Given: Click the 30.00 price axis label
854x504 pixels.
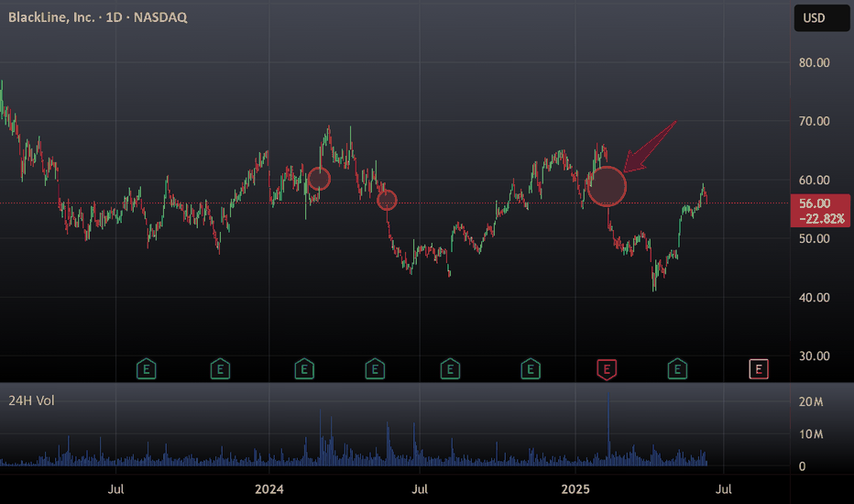Looking at the screenshot, I should click(x=815, y=356).
